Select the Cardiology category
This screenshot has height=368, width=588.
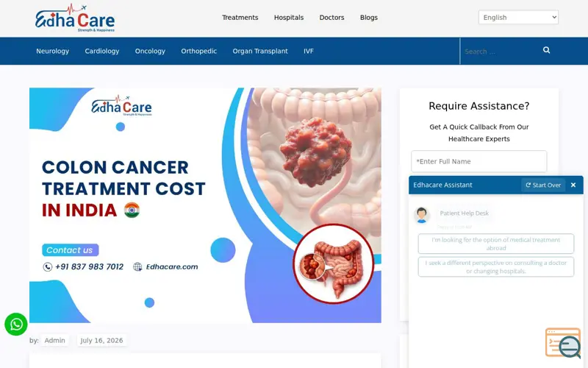coord(101,51)
